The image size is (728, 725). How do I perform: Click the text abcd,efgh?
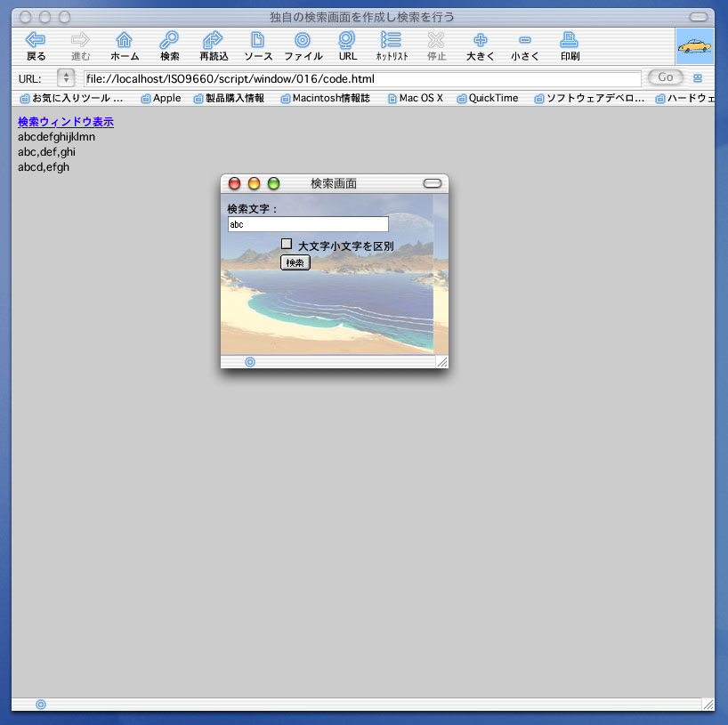(44, 166)
